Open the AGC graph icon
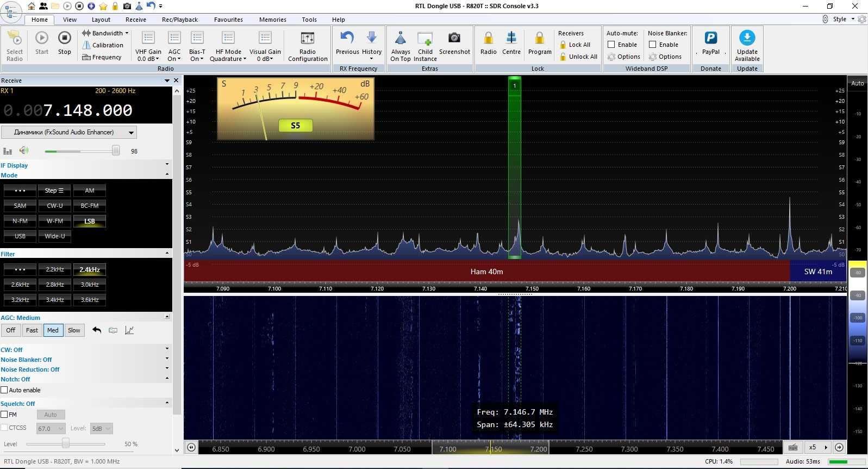 (x=129, y=330)
